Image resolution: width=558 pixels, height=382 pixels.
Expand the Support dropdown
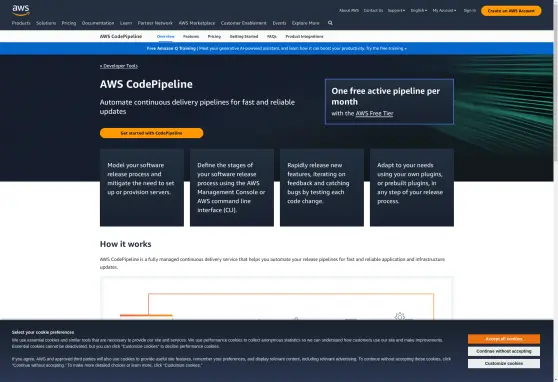(396, 11)
